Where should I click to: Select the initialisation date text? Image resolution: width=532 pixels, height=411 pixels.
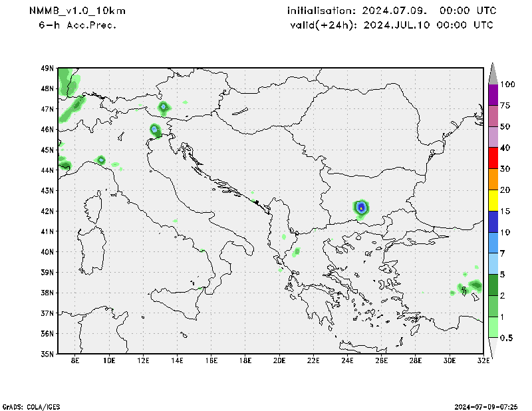(x=390, y=11)
